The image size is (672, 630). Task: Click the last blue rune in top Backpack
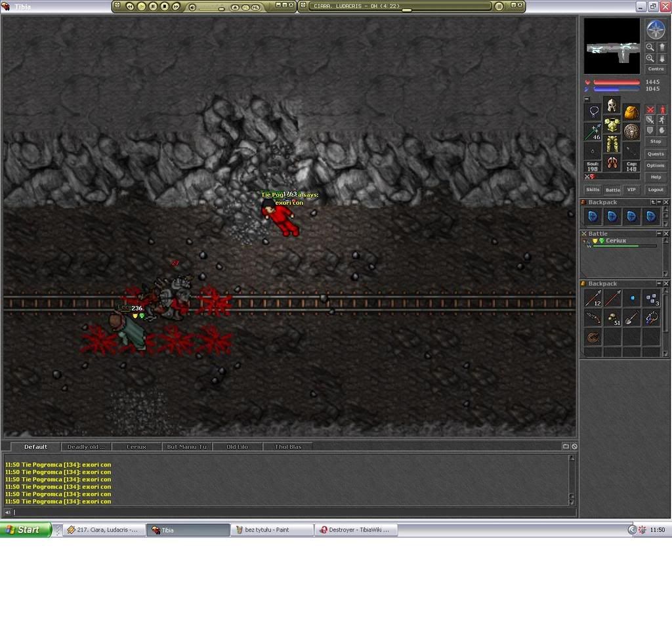[651, 217]
